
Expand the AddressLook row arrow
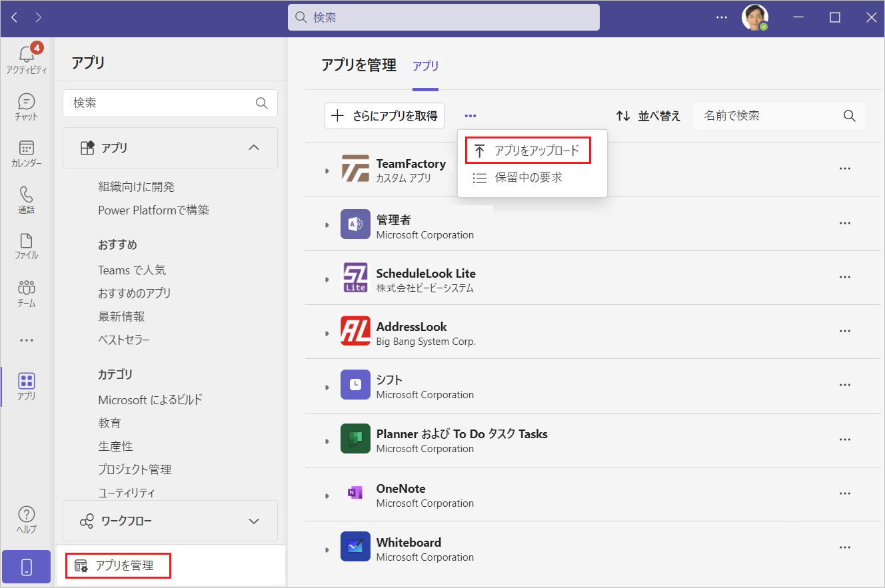(x=327, y=333)
